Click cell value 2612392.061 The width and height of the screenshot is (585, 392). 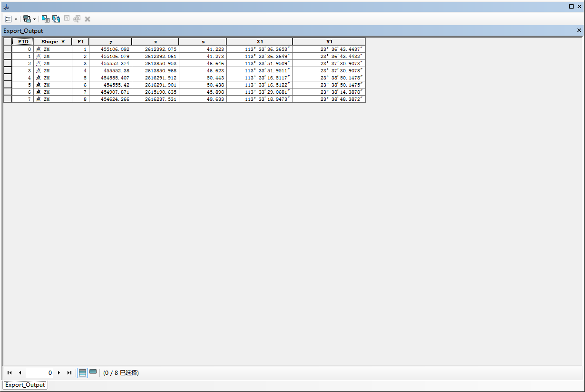(156, 56)
